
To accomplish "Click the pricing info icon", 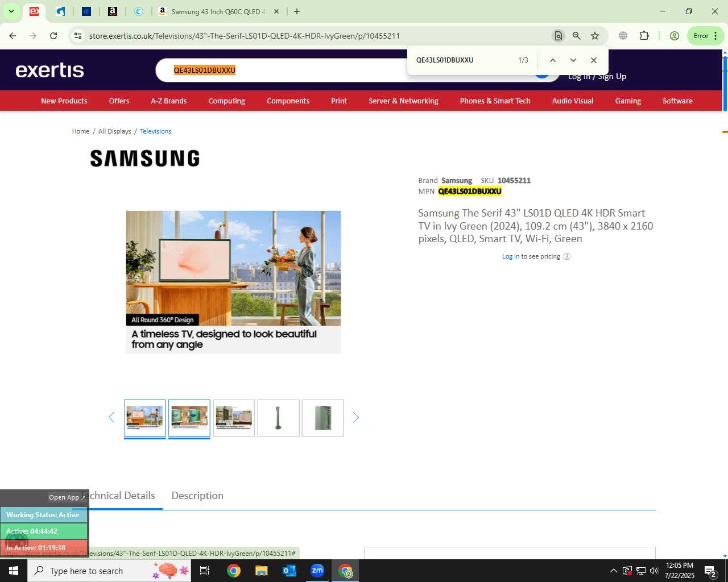I will click(x=567, y=256).
